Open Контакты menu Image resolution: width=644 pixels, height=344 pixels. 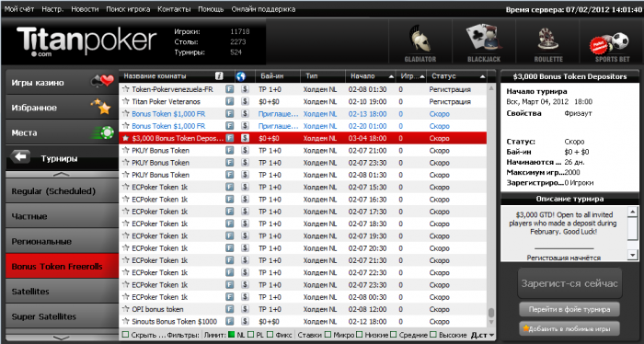point(174,9)
